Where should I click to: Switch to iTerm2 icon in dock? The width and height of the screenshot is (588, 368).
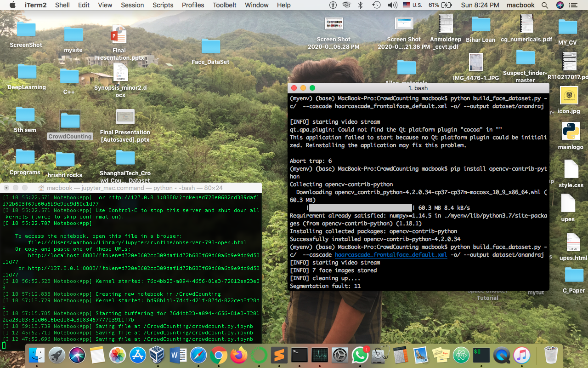[x=481, y=355]
